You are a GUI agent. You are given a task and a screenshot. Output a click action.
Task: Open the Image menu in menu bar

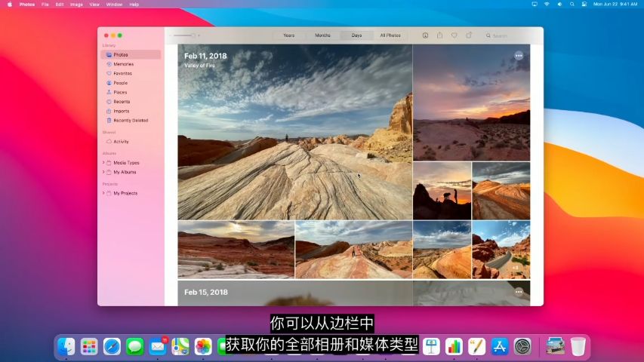click(x=76, y=5)
